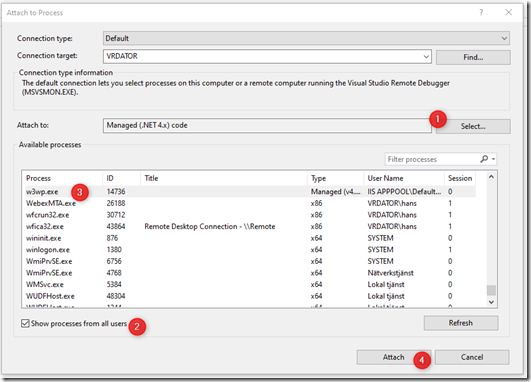Sort by the Process column header

click(x=63, y=178)
